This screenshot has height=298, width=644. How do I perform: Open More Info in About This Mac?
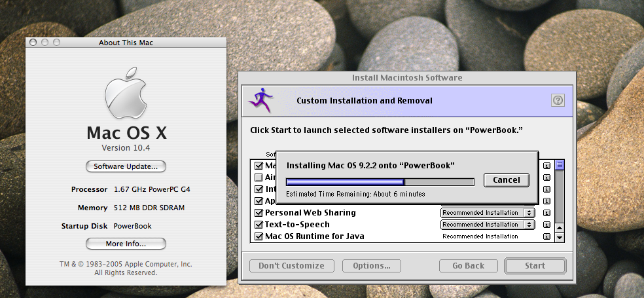[126, 244]
